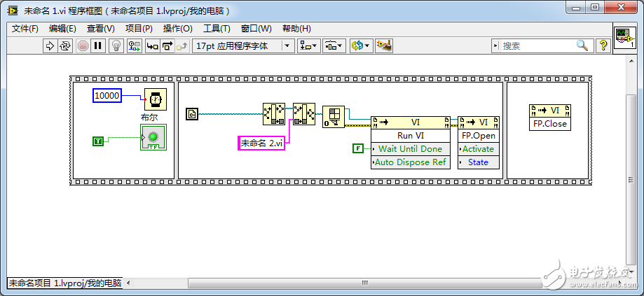Click the State input parameter
The image size is (644, 296).
tap(479, 162)
